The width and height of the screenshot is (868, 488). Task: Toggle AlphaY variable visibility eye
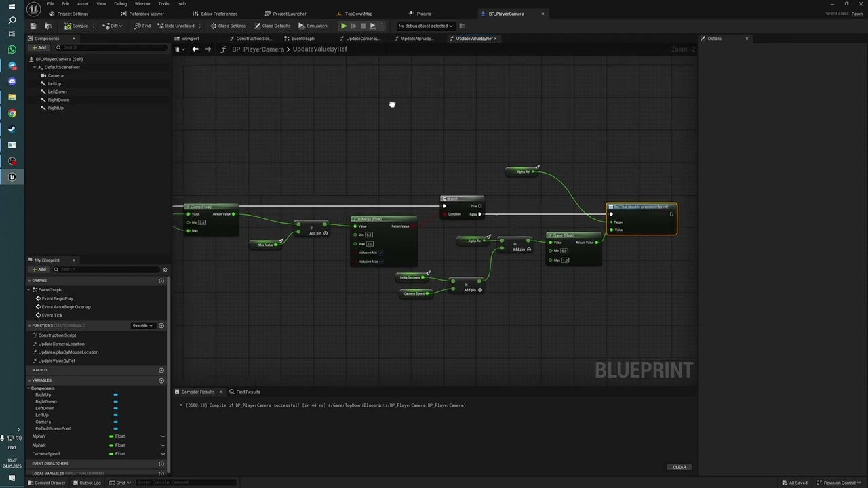(163, 436)
